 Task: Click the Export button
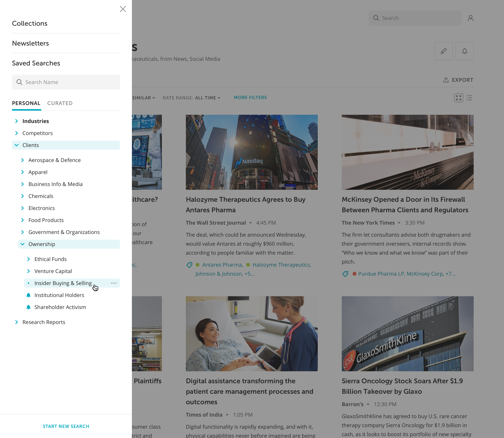pos(458,80)
